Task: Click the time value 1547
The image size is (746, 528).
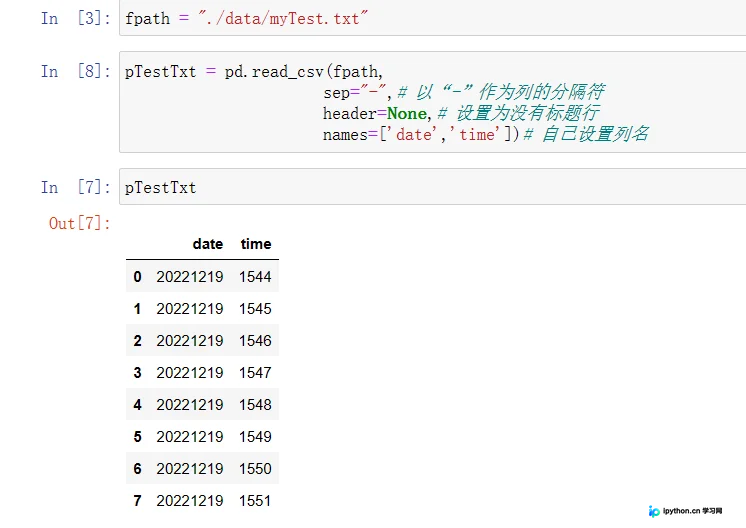Action: click(x=255, y=372)
